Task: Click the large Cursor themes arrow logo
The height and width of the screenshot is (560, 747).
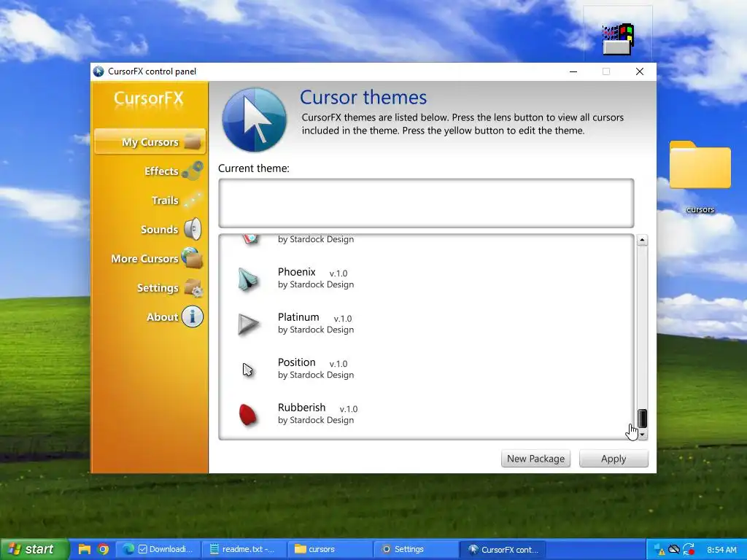Action: point(255,120)
